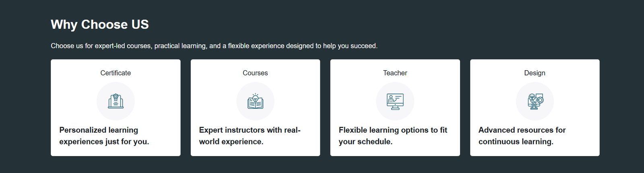Click the open book with lightbulb icon

coord(255,101)
